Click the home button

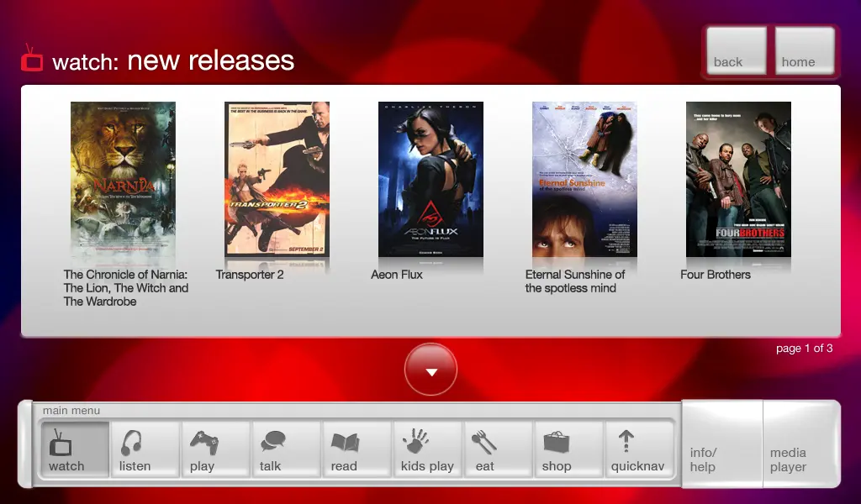805,50
